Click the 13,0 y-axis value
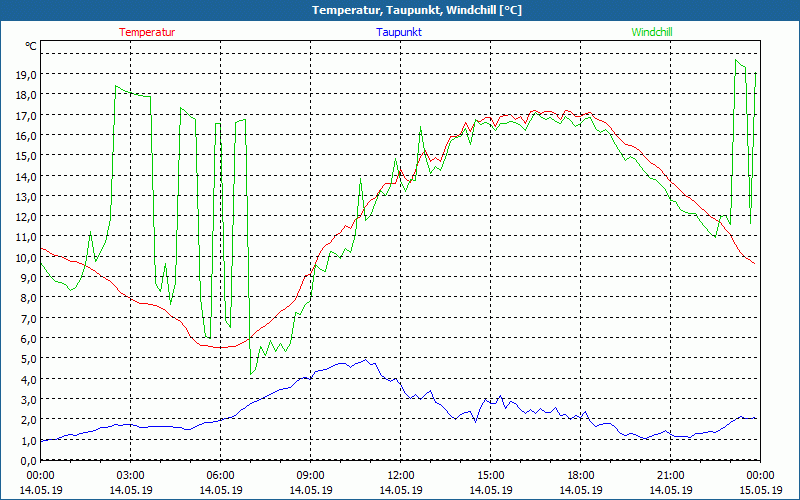The width and height of the screenshot is (800, 500). tap(26, 197)
